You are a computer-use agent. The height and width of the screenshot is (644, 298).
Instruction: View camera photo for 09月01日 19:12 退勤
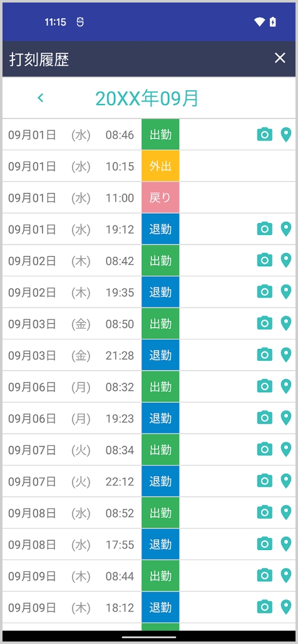pos(265,229)
